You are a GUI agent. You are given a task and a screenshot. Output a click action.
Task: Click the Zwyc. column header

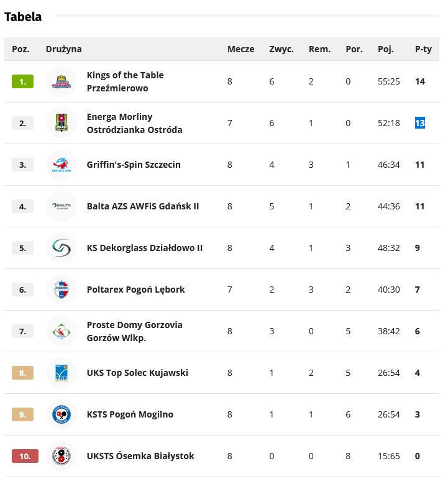pos(281,49)
